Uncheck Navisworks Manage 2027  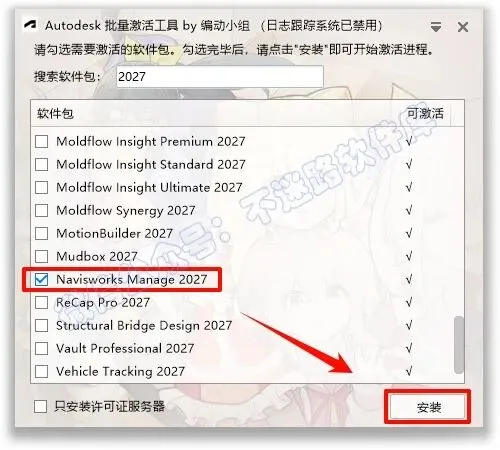point(41,279)
